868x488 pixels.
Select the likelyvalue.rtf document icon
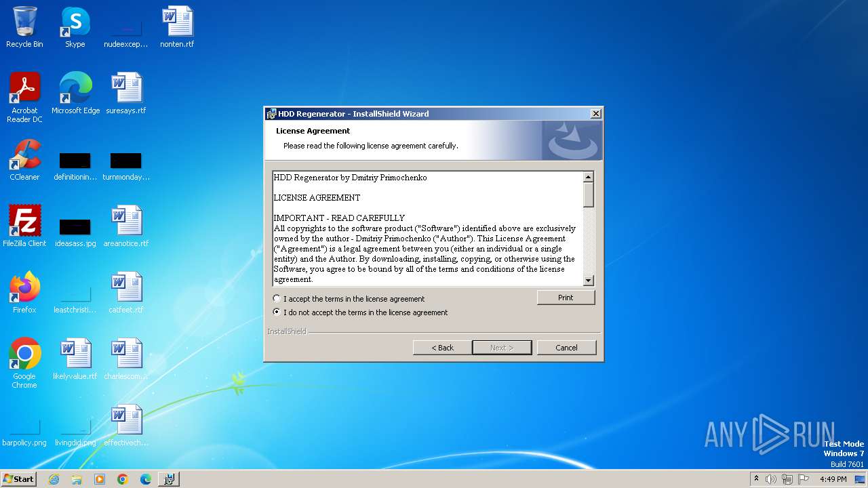(x=75, y=359)
